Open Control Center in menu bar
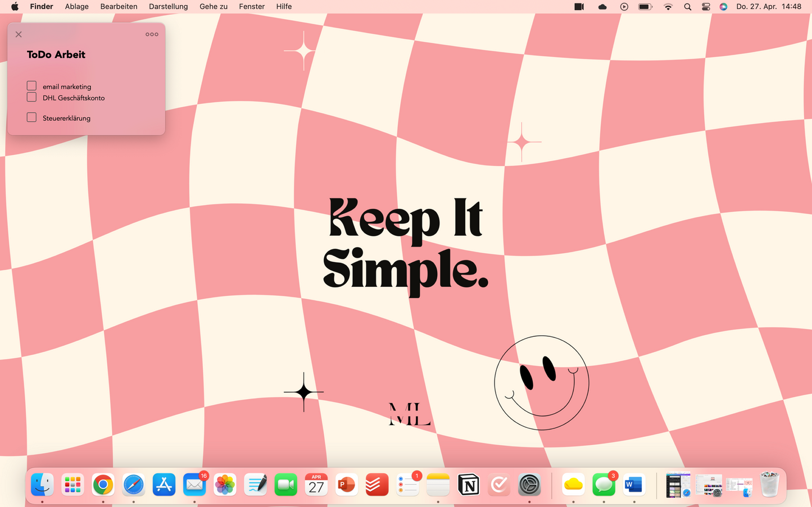 [x=706, y=7]
